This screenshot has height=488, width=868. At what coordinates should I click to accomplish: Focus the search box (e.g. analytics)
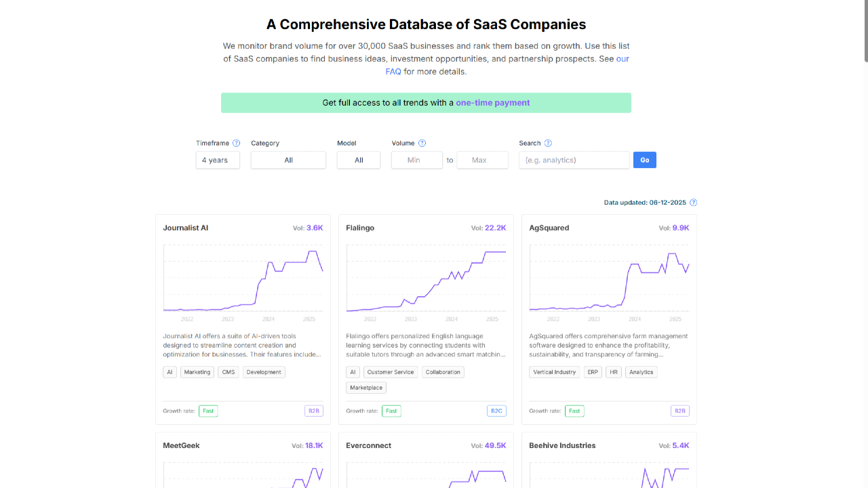[x=574, y=160]
